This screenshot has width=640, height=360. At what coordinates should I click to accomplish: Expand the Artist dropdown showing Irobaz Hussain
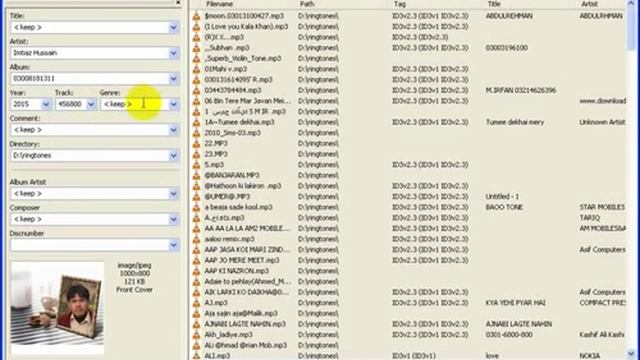(173, 53)
